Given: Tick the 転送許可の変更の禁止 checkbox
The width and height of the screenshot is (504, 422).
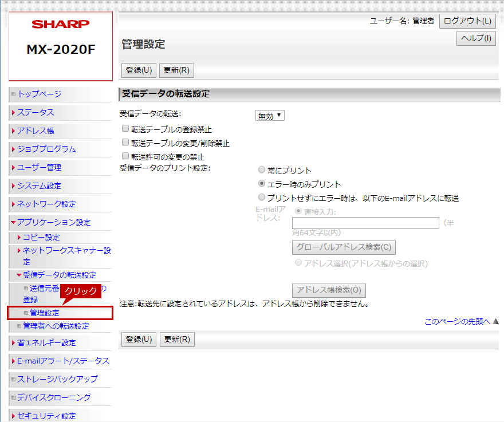Looking at the screenshot, I should pyautogui.click(x=125, y=156).
